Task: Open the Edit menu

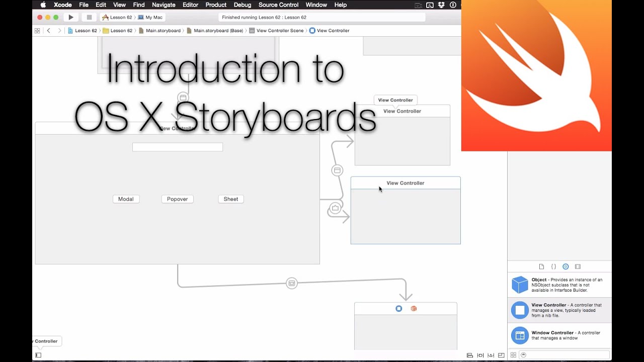Action: pos(101,5)
